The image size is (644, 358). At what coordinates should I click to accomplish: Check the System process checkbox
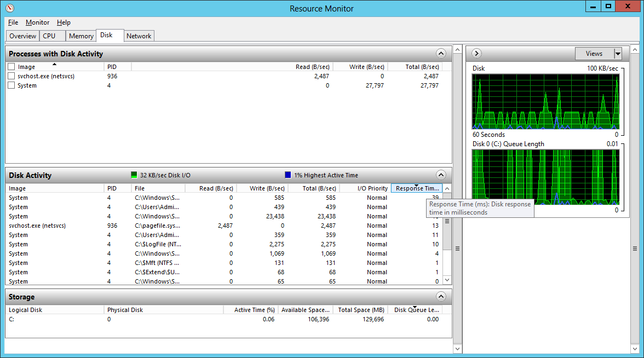tap(12, 85)
